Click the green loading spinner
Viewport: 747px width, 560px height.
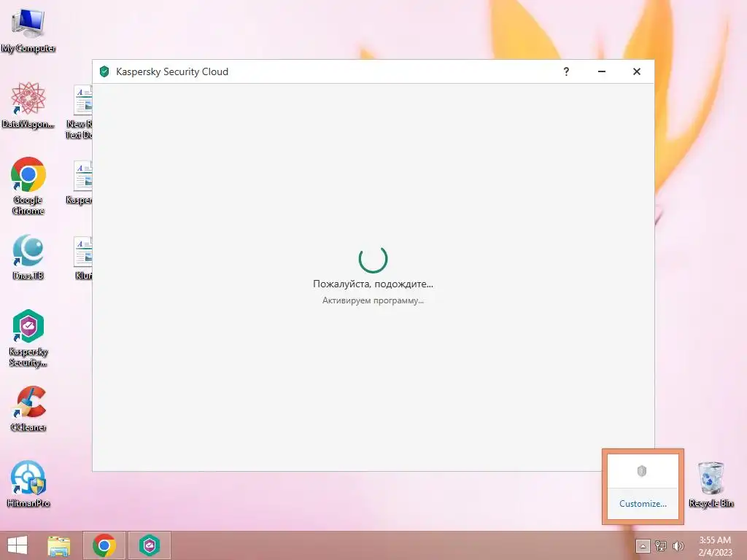(373, 259)
